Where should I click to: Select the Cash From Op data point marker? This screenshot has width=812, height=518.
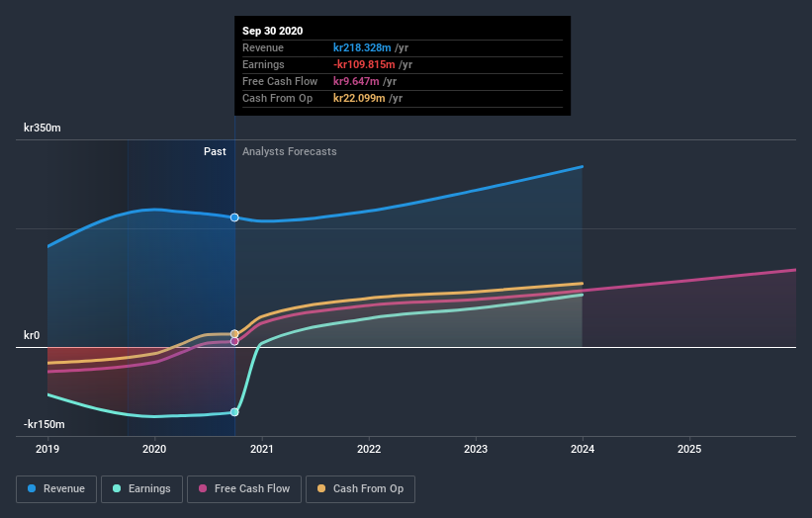point(234,334)
